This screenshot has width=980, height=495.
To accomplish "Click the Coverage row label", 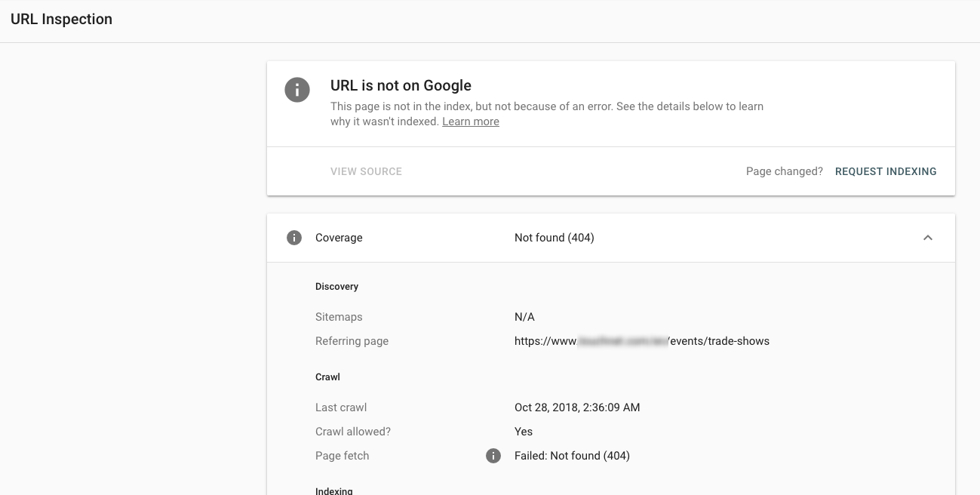I will pos(339,238).
